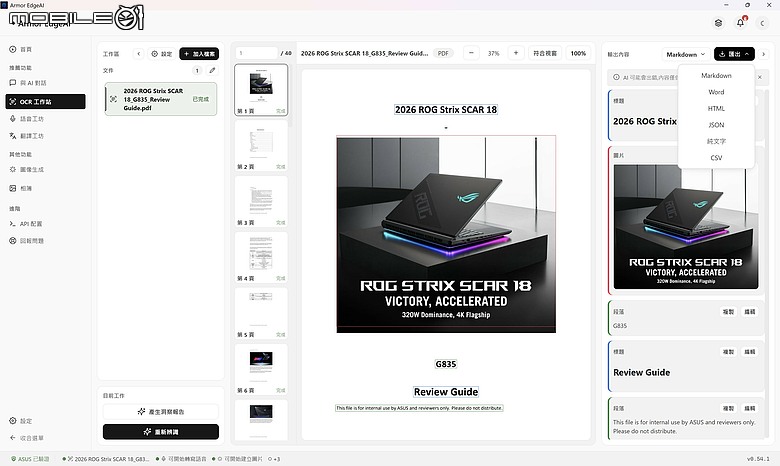Open 設定 at the sidebar bottom
Image resolution: width=780 pixels, height=466 pixels.
click(x=21, y=421)
